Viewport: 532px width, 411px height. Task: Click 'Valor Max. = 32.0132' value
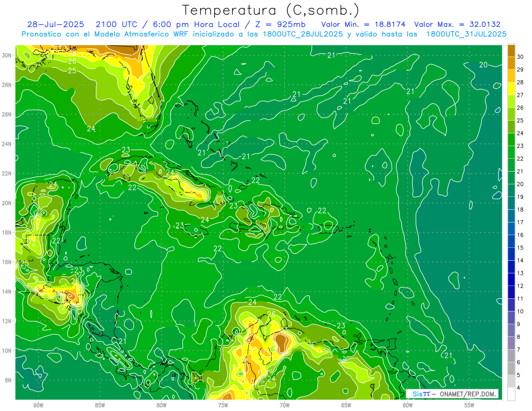pyautogui.click(x=457, y=24)
